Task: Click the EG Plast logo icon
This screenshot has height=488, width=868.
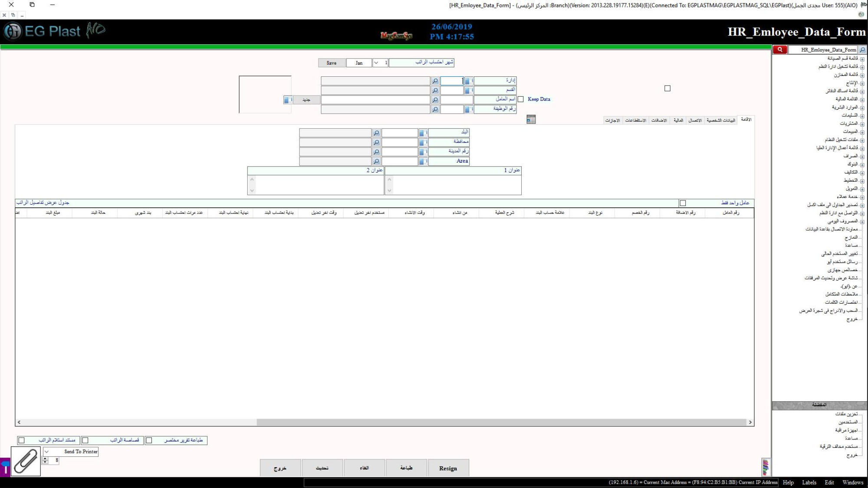Action: point(13,31)
